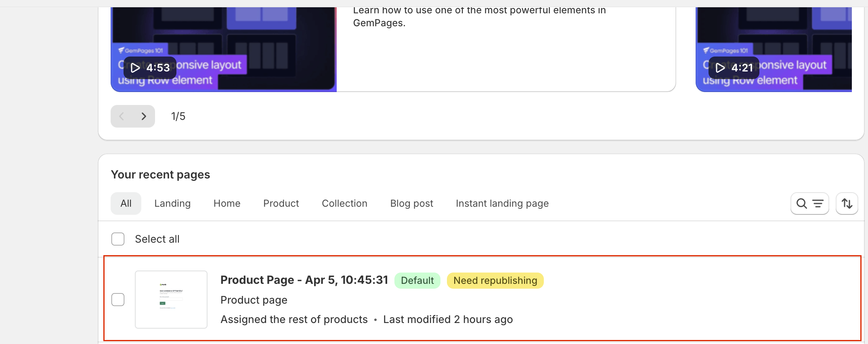Click the Need republishing badge
The height and width of the screenshot is (344, 868).
(495, 281)
